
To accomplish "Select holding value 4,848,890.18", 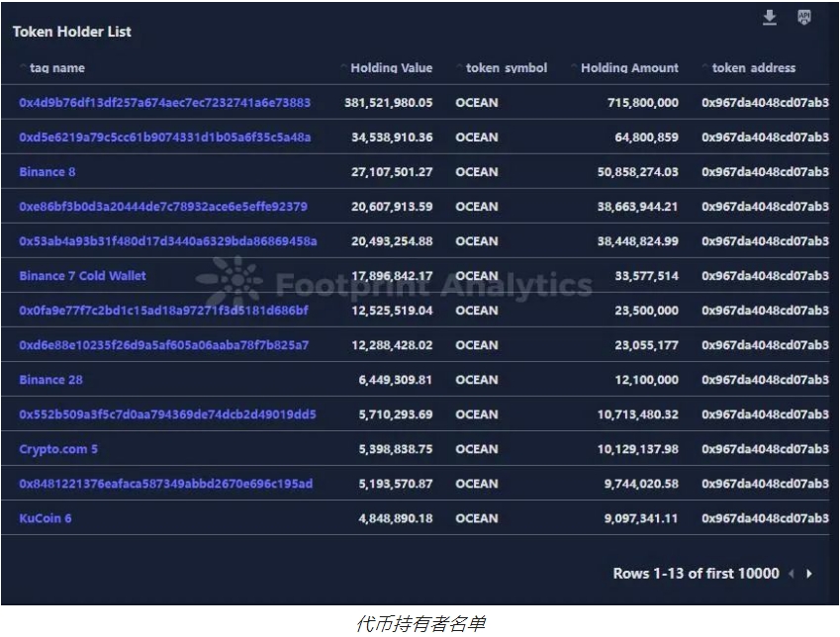I will (x=396, y=518).
